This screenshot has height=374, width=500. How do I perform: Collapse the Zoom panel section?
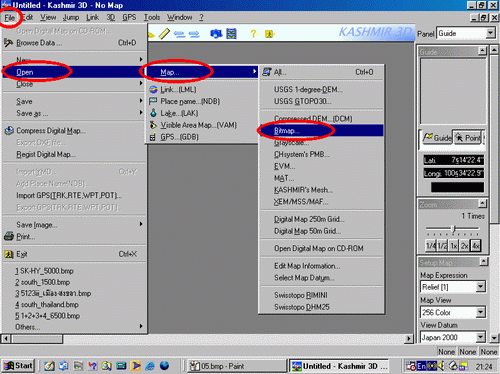tap(482, 203)
